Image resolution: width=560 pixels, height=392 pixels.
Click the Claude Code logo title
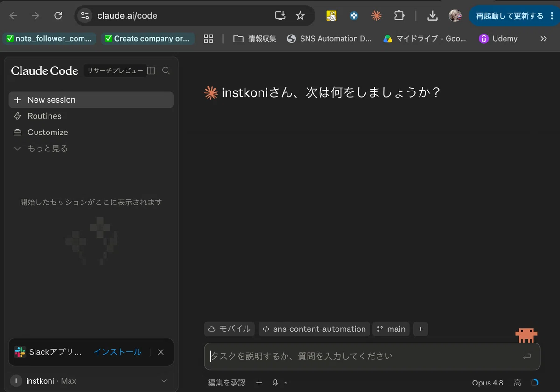click(x=44, y=70)
